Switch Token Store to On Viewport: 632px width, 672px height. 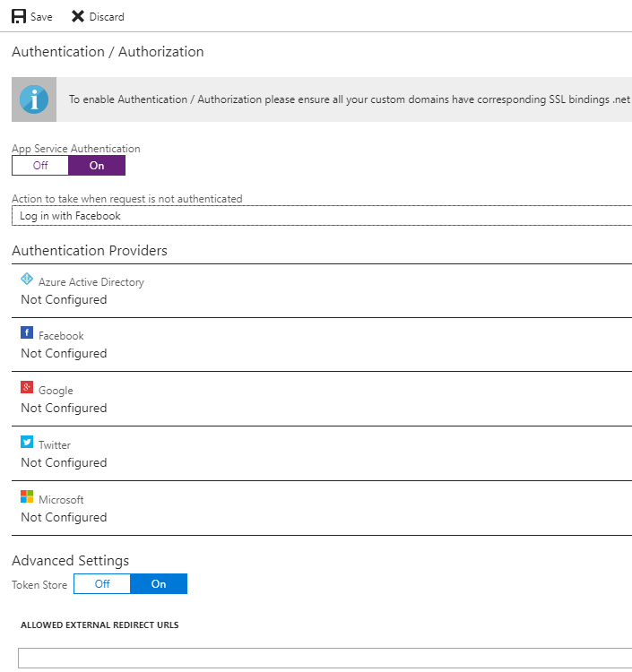click(x=159, y=583)
